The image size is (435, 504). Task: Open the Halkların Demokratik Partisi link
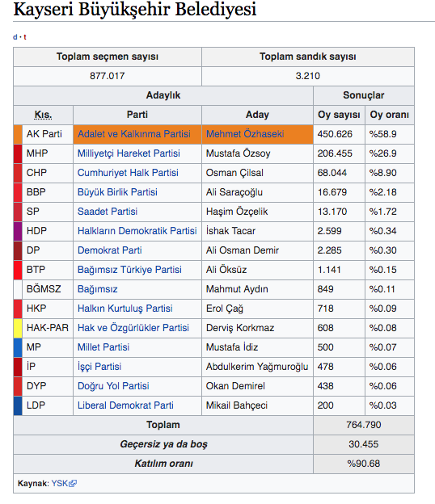(137, 231)
